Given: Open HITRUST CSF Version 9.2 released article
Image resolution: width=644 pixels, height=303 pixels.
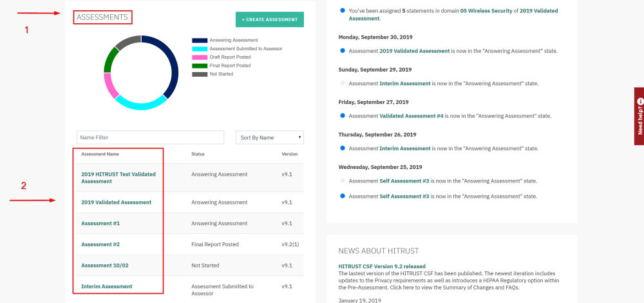Looking at the screenshot, I should click(x=382, y=266).
